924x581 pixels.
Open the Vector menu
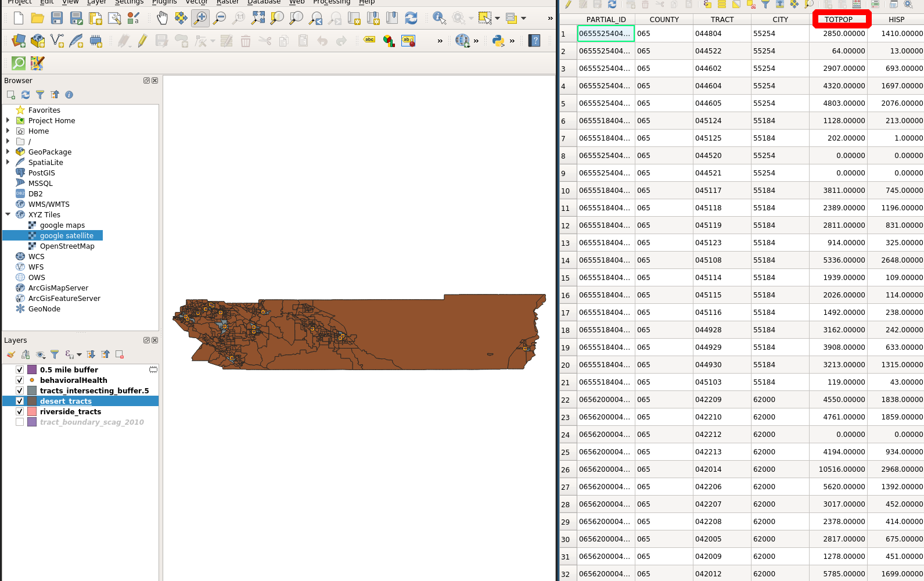coord(196,2)
